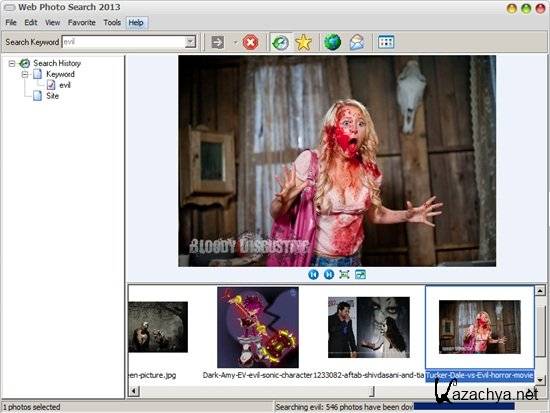Open the Tools menu
550x413 pixels.
pos(112,23)
